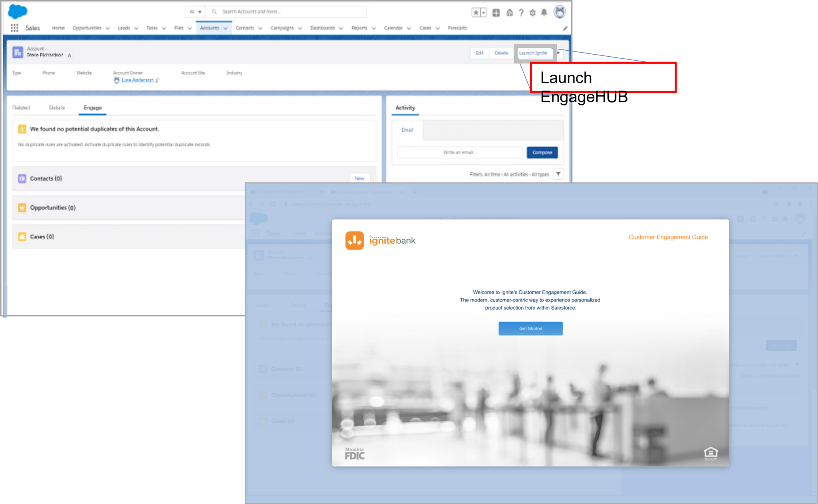Switch to the Details tab

click(x=57, y=107)
